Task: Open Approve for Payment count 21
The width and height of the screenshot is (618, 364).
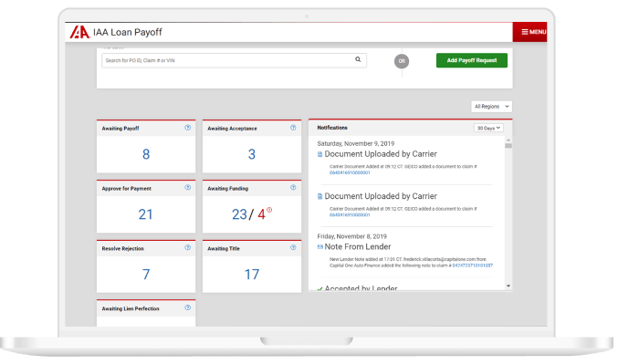Action: 145,214
